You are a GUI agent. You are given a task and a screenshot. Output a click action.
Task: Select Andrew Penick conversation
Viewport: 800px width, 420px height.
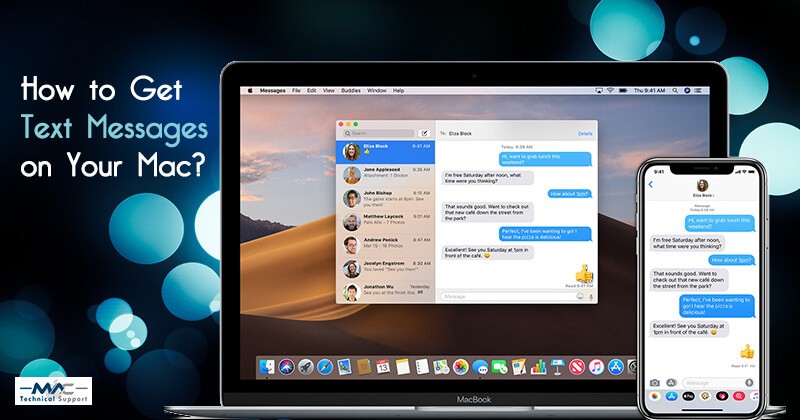coord(385,245)
